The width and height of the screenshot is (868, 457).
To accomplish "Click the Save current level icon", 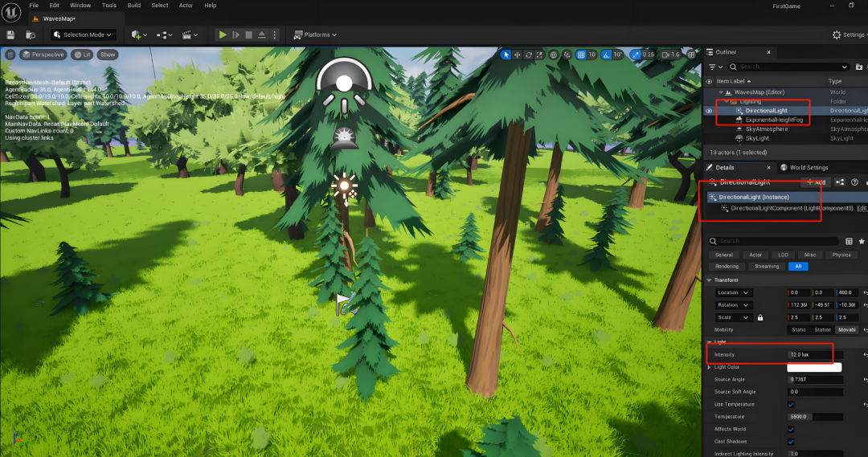I will [11, 35].
